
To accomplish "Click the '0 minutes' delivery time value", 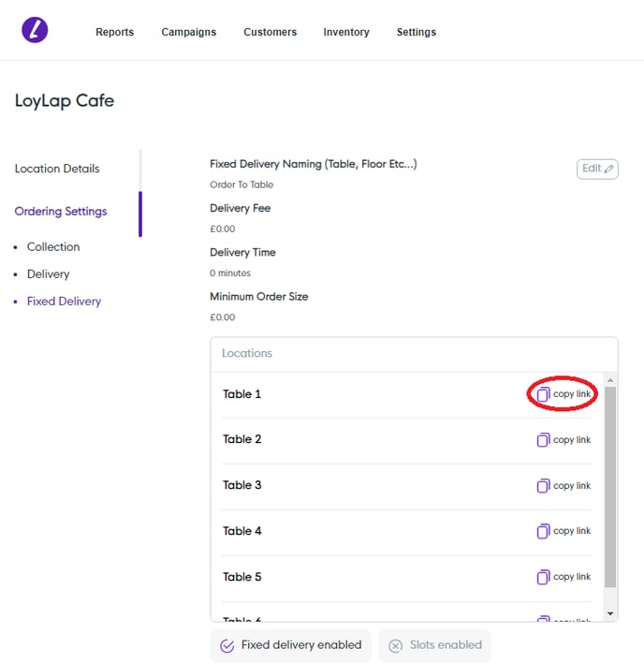I will (x=230, y=273).
